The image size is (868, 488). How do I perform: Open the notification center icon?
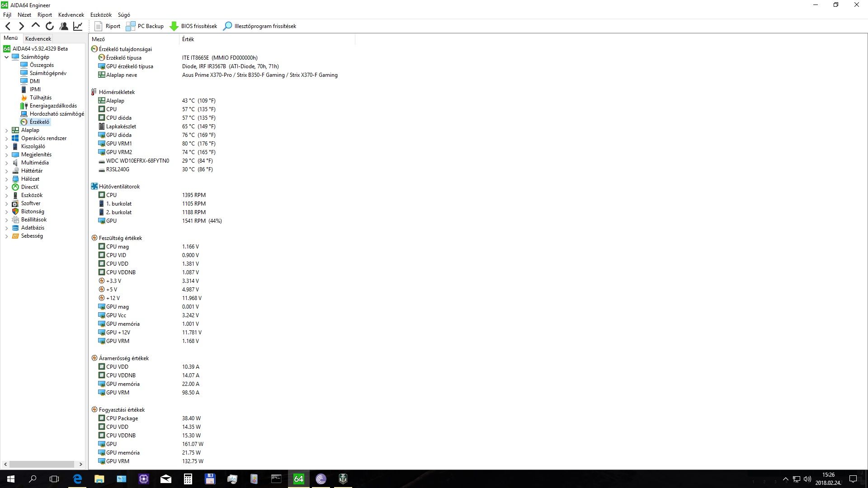click(x=853, y=479)
